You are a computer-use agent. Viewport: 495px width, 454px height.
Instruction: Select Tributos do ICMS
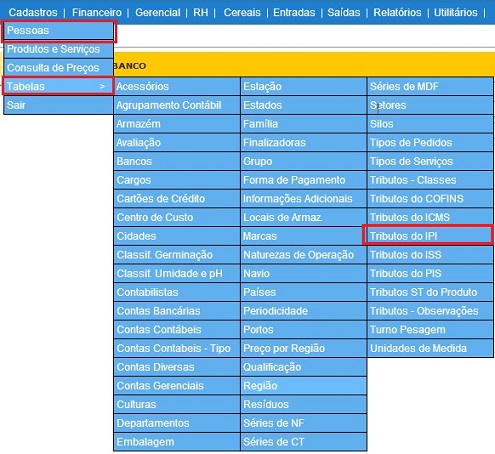coord(430,217)
